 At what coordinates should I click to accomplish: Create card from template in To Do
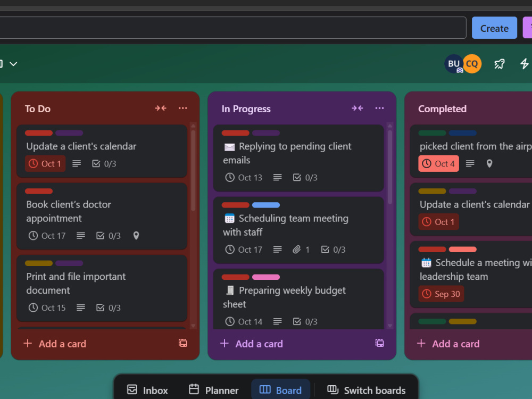(183, 343)
